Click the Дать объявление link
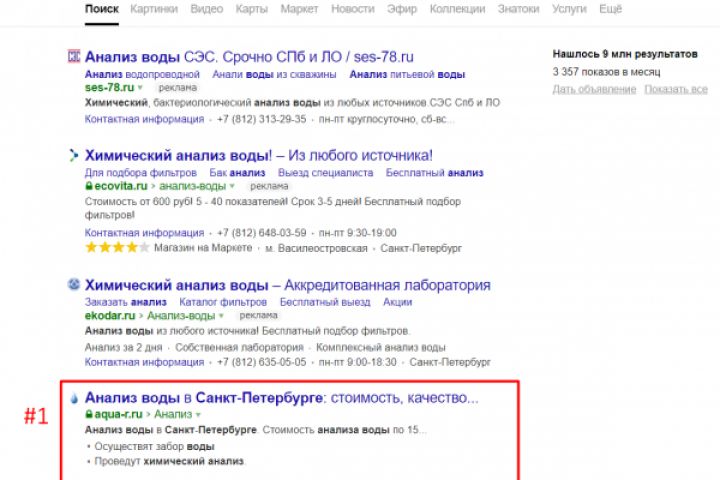This screenshot has height=480, width=720. (x=594, y=89)
